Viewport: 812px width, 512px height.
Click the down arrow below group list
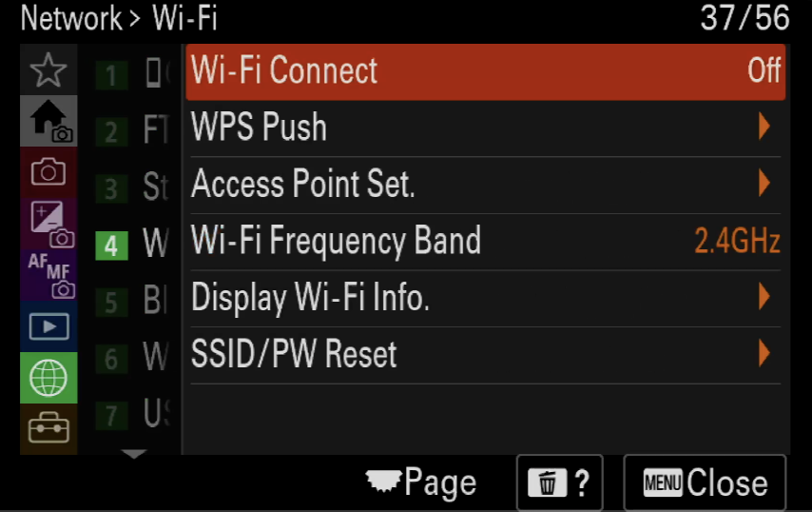134,454
